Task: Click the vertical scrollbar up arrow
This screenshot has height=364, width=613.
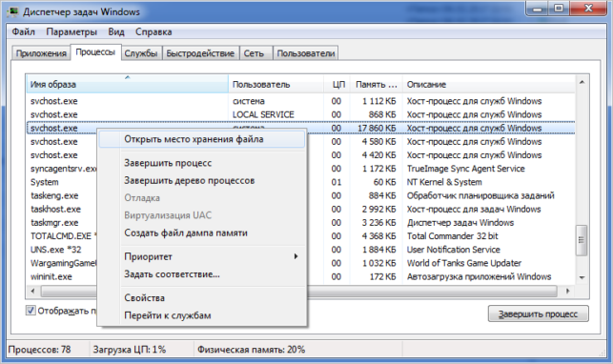Action: [x=582, y=82]
